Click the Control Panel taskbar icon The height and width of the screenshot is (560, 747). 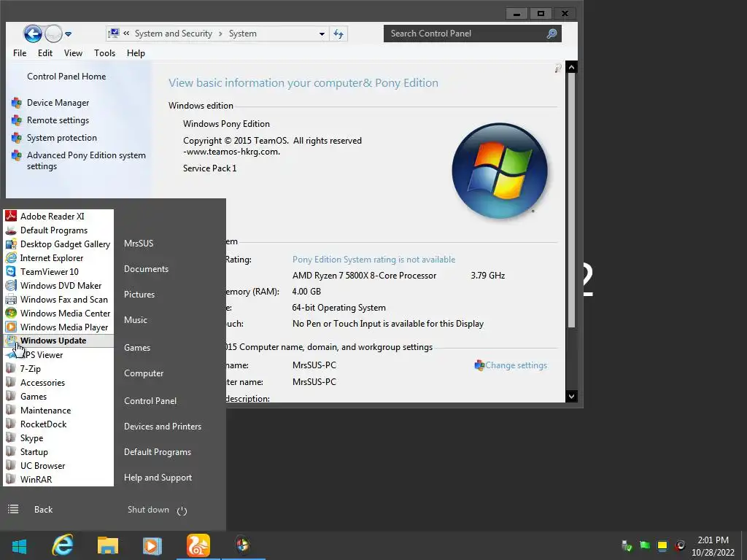click(x=243, y=545)
